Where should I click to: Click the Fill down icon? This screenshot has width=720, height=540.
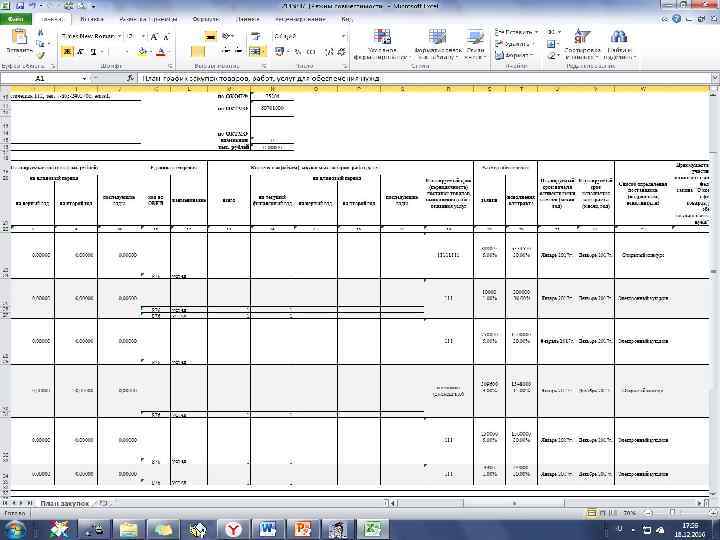coord(551,44)
